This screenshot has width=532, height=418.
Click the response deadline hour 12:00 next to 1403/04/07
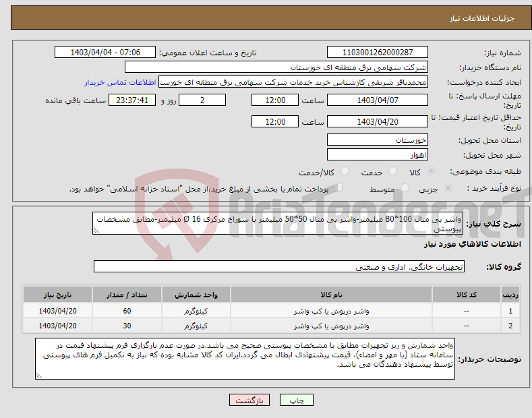click(x=275, y=100)
